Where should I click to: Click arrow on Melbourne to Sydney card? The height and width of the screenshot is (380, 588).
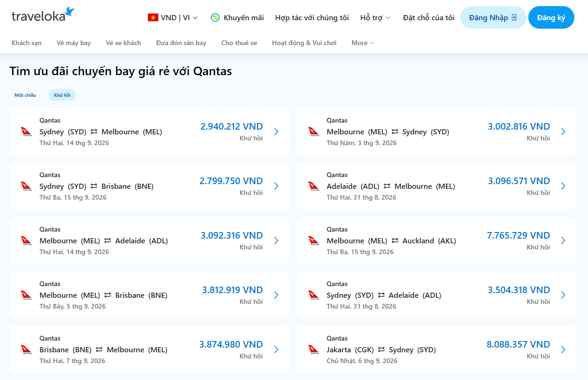click(x=563, y=132)
